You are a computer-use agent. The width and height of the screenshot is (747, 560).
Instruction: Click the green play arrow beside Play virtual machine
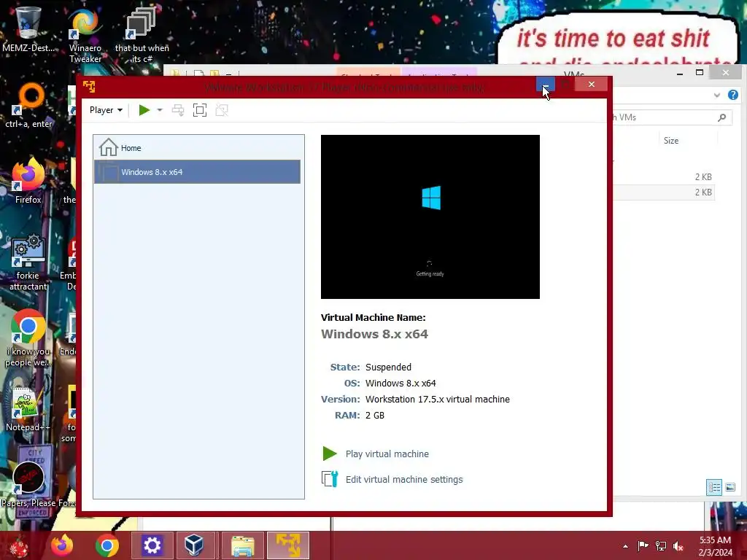329,454
